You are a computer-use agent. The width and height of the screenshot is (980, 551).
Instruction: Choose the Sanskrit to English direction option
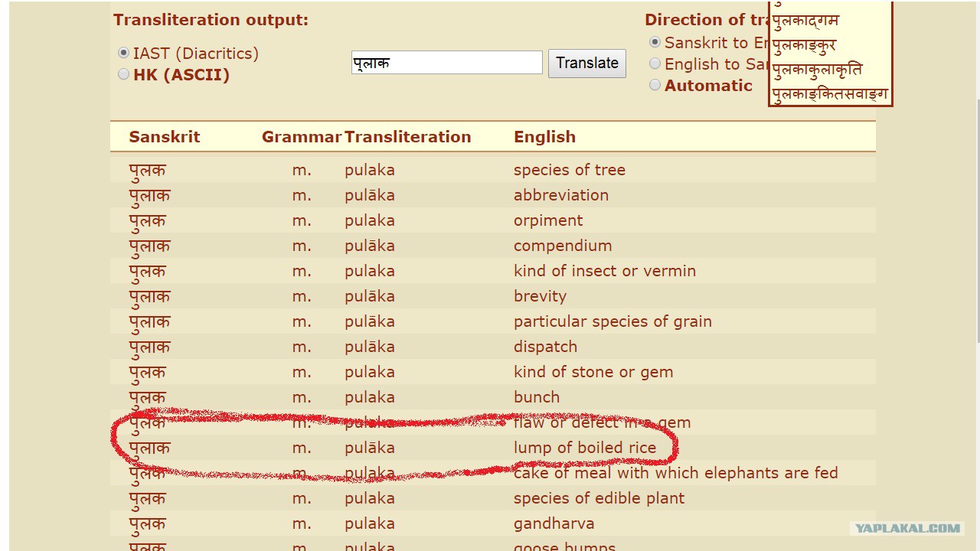click(x=655, y=43)
